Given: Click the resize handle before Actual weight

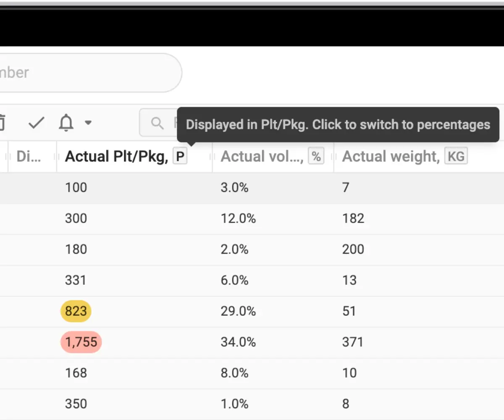Looking at the screenshot, I should [x=333, y=157].
